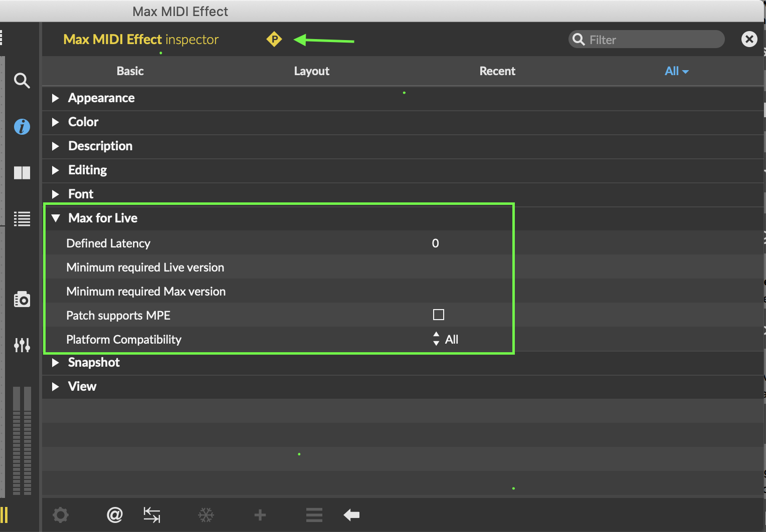Viewport: 766px width, 532px height.
Task: Click the split-view columns icon in sidebar
Action: pyautogui.click(x=22, y=173)
